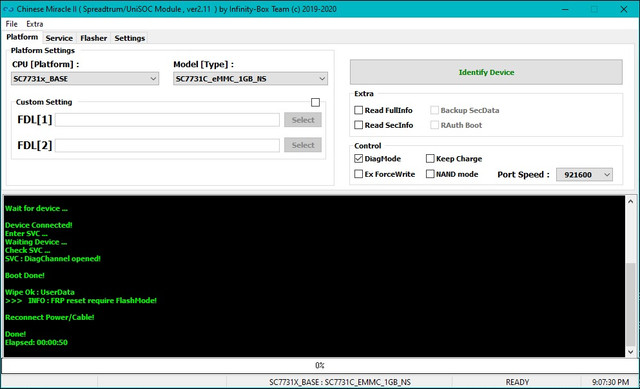Click the FRP reset require FlashMode line
Screen dimensions: 640x389
[x=81, y=301]
